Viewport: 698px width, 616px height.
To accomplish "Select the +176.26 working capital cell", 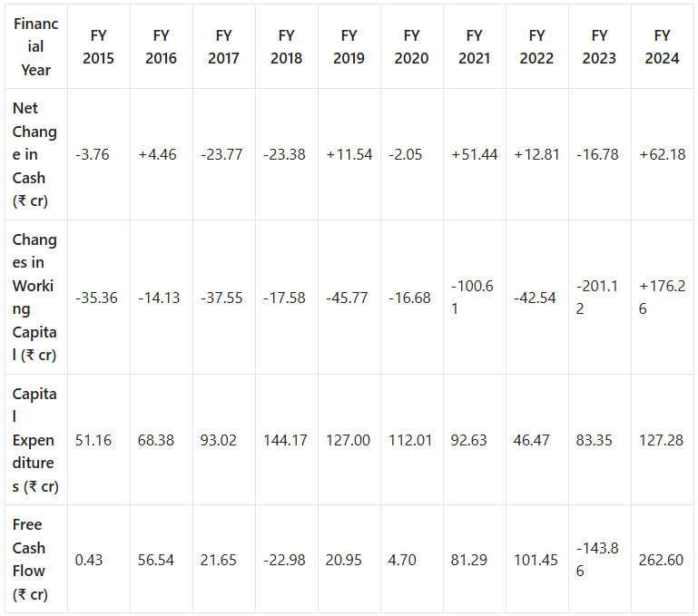I will (662, 298).
